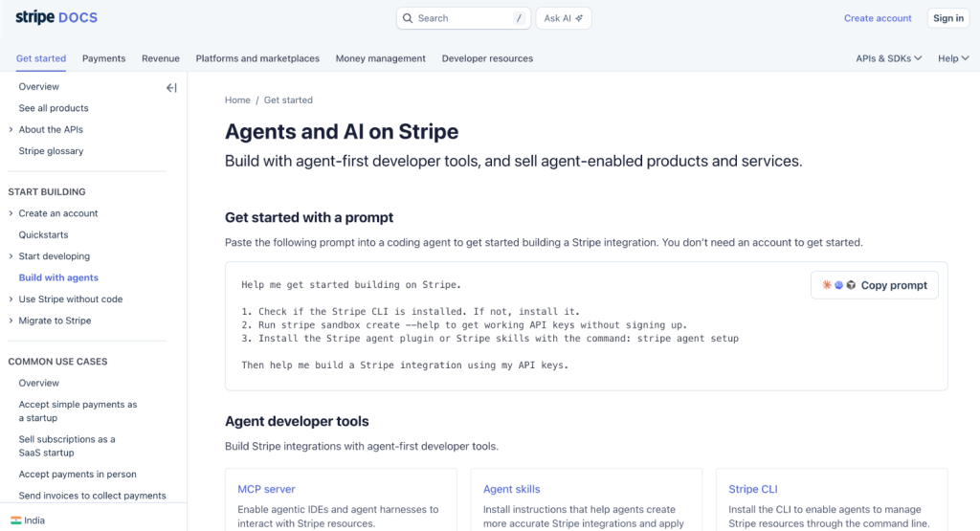Click the Ask AI button
Image resolution: width=980 pixels, height=531 pixels.
click(563, 18)
